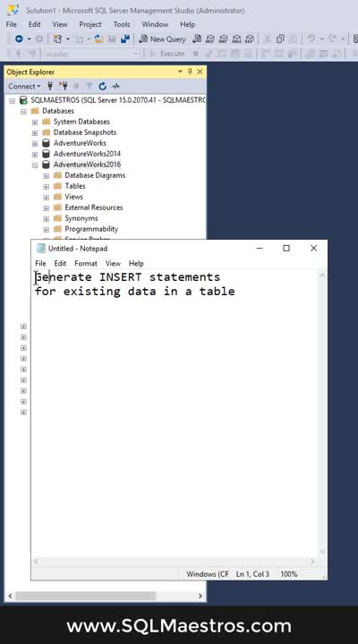The image size is (358, 644).
Task: Click the Activity Monitor icon in Object Explorer
Action: 115,86
